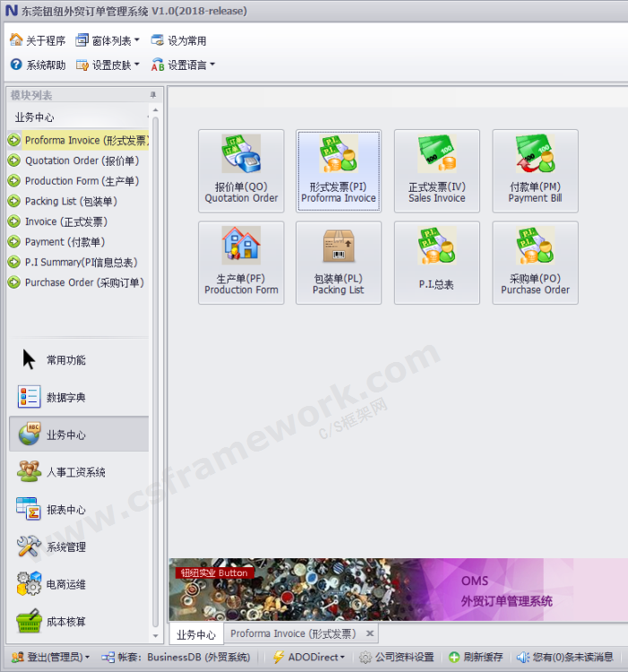Go to 报表中心 in the navigation pane

(65, 510)
